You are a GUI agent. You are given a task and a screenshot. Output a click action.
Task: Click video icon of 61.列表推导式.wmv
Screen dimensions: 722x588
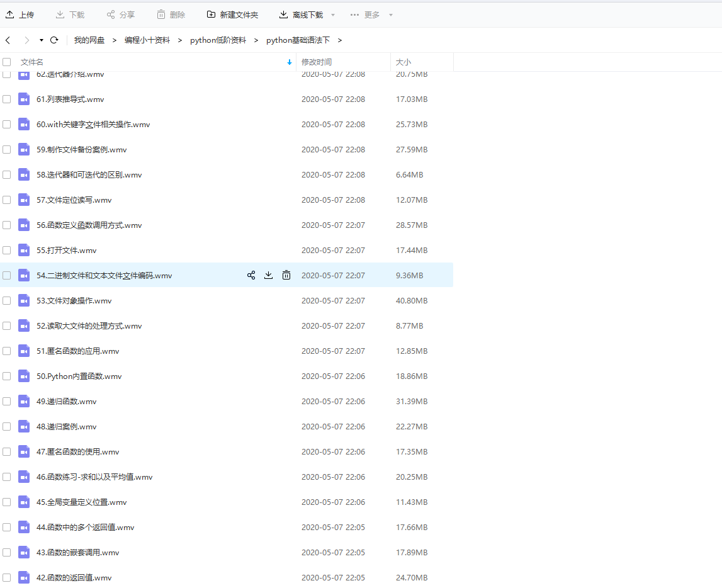pyautogui.click(x=24, y=99)
